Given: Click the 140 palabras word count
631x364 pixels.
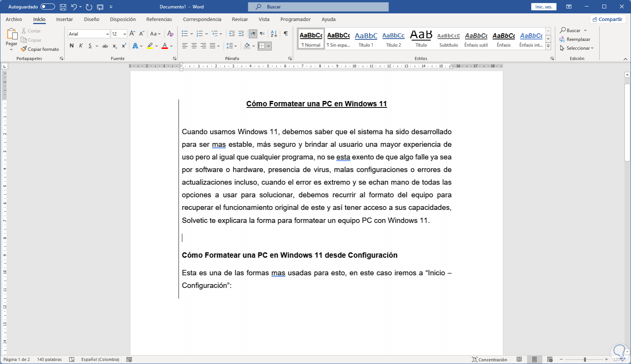Looking at the screenshot, I should [49, 359].
